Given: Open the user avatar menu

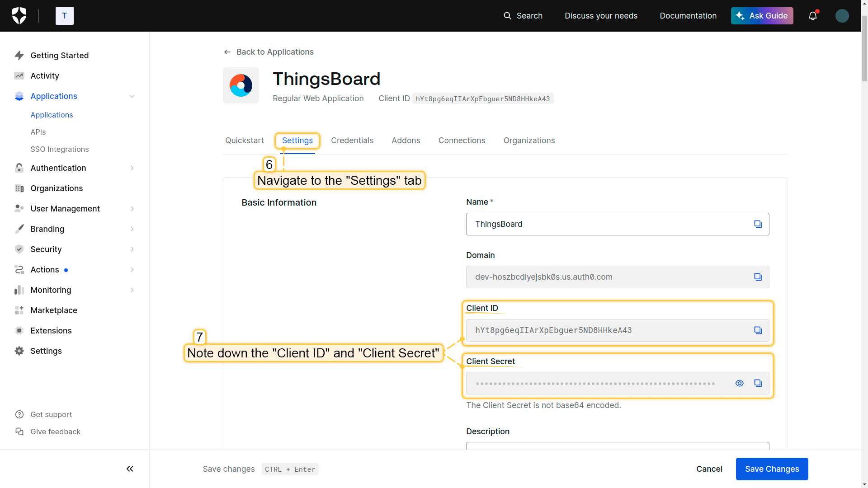Looking at the screenshot, I should (842, 16).
